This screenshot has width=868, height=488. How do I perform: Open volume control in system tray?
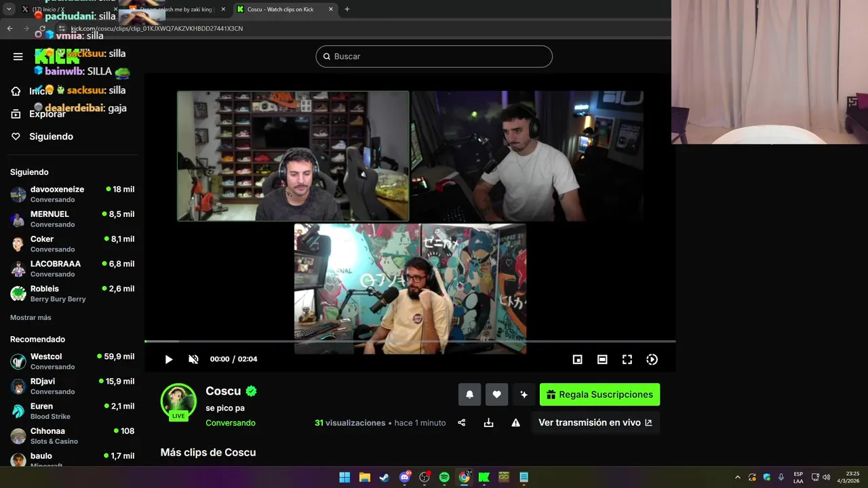pyautogui.click(x=826, y=477)
